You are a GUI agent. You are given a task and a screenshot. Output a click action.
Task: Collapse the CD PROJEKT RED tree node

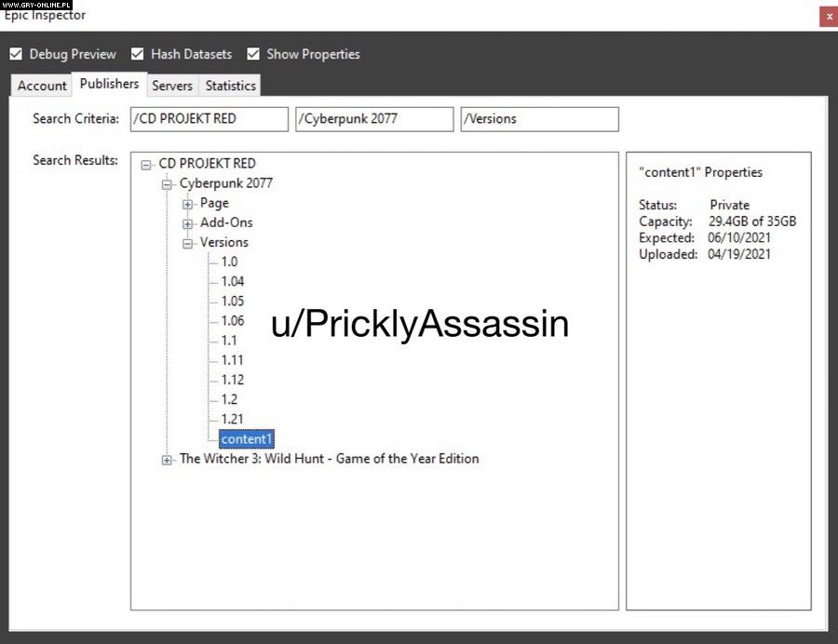coord(146,164)
